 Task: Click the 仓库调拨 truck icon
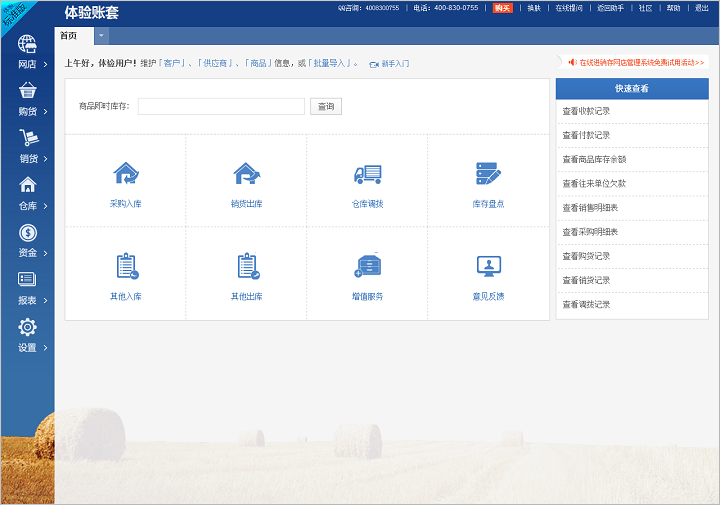(367, 174)
